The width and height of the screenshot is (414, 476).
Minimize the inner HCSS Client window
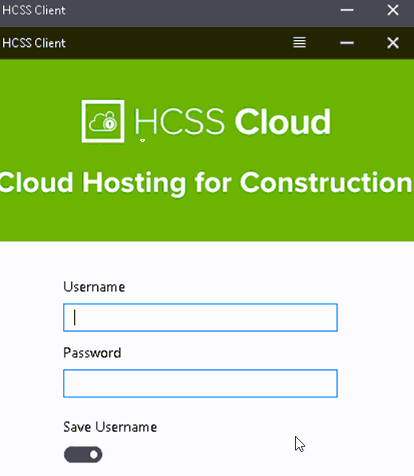(x=347, y=43)
